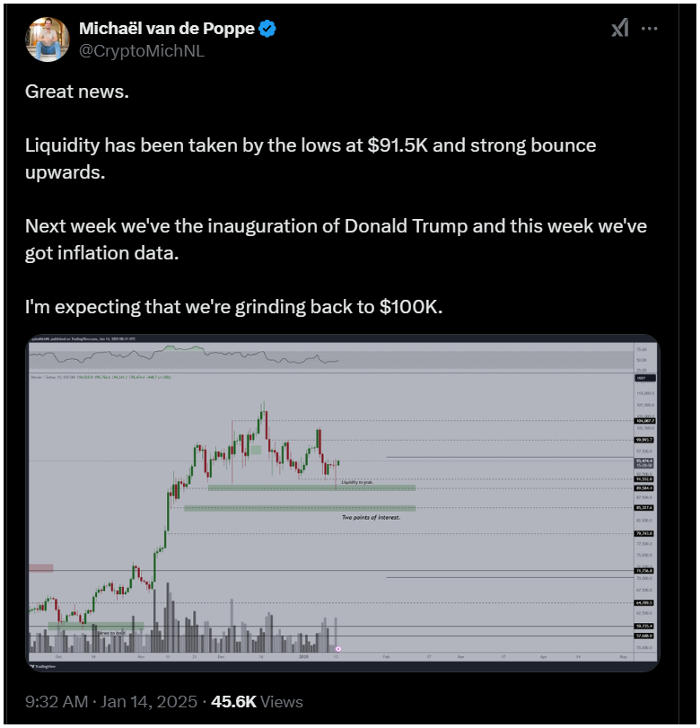Click the pink event marker on the chart
The width and height of the screenshot is (700, 728).
(x=338, y=649)
